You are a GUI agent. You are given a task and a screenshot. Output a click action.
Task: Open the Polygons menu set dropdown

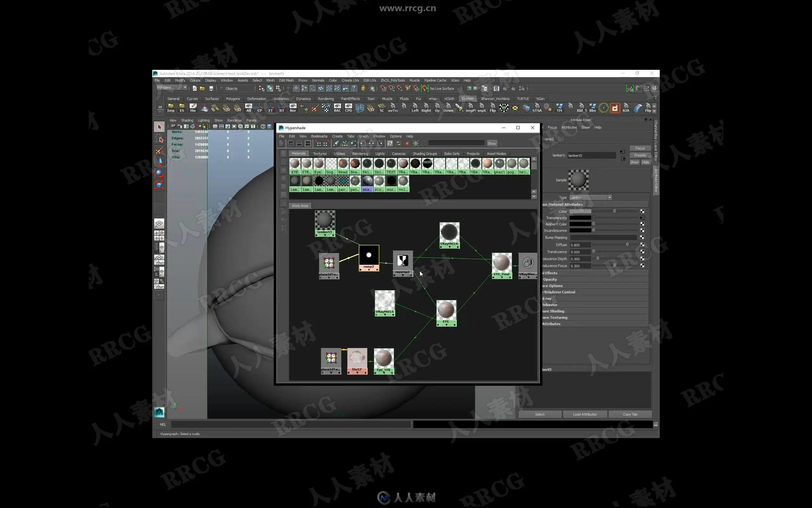pyautogui.click(x=172, y=87)
